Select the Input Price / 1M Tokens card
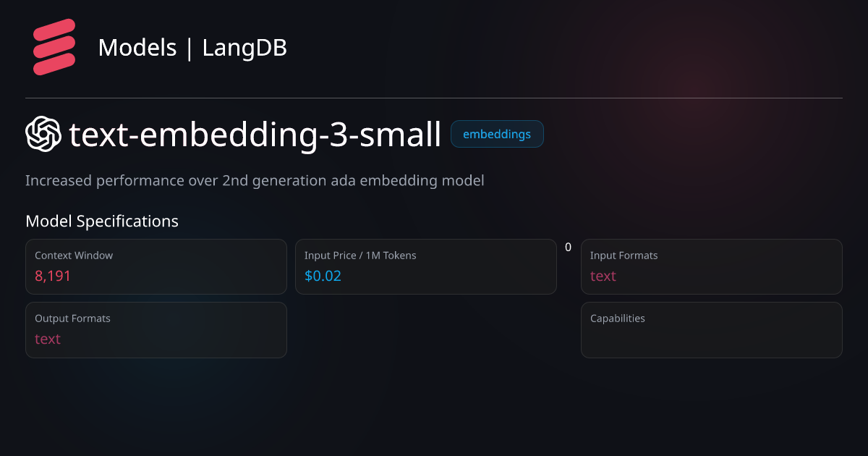 coord(426,266)
